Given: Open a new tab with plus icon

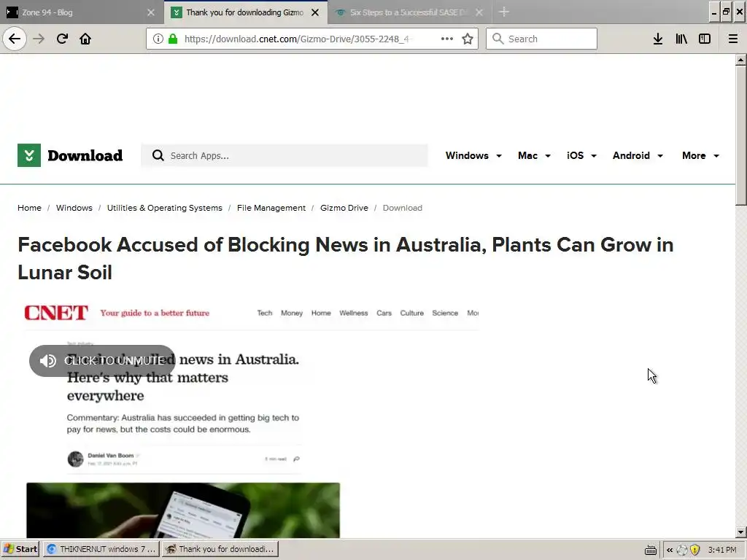Looking at the screenshot, I should (x=504, y=12).
